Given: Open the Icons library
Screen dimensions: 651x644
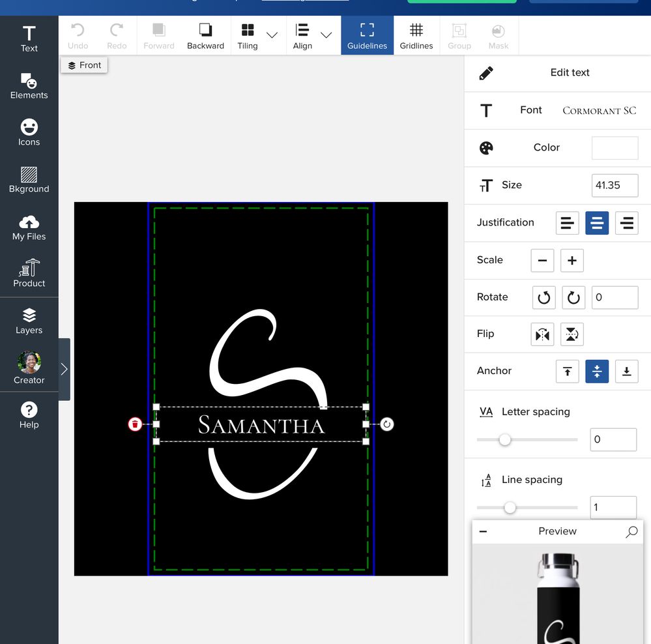Looking at the screenshot, I should 29,133.
